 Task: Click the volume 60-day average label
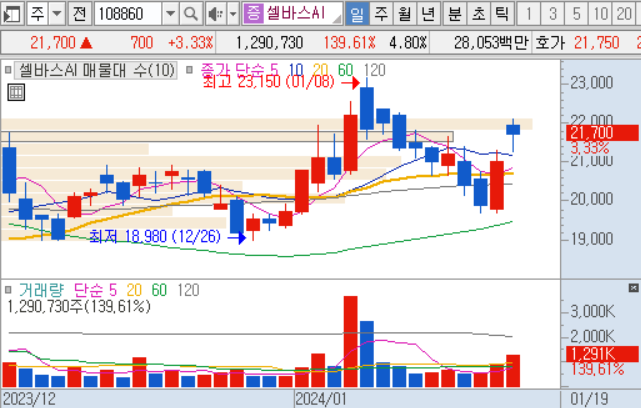point(159,290)
